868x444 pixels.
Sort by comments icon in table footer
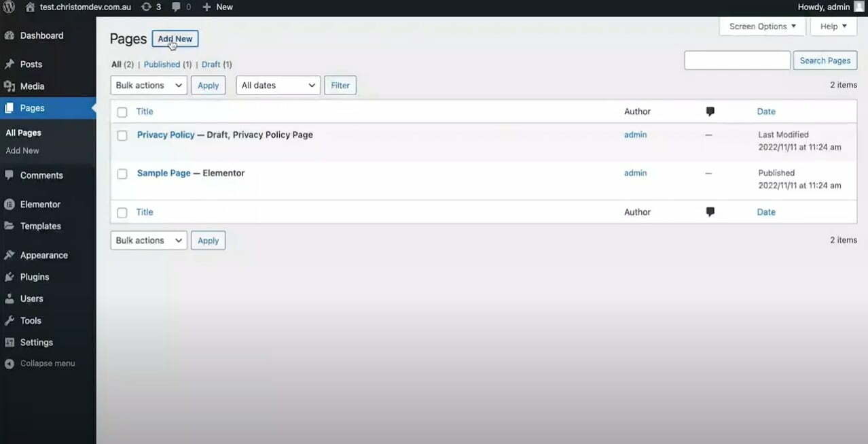tap(710, 212)
